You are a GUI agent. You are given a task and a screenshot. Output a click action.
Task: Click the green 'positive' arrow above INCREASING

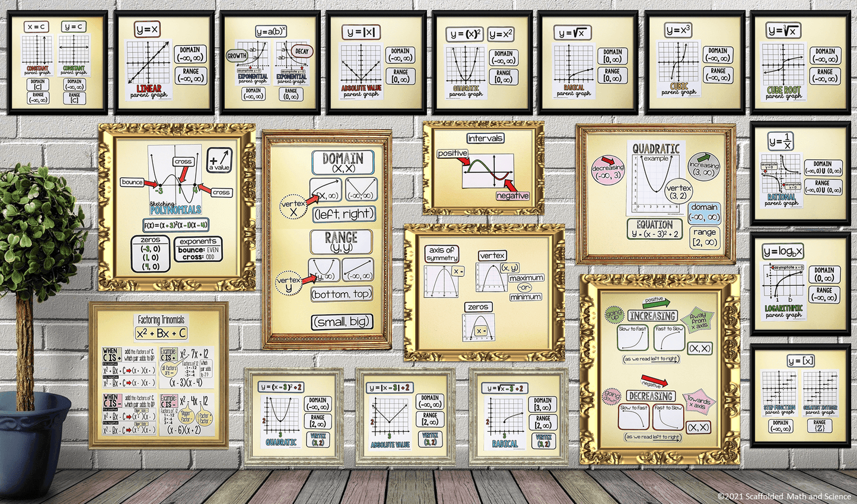[x=655, y=301]
